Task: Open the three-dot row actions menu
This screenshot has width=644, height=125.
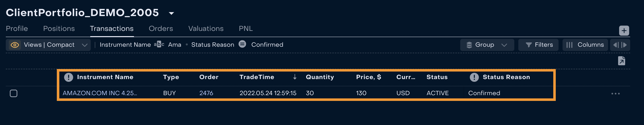Action: pyautogui.click(x=615, y=94)
